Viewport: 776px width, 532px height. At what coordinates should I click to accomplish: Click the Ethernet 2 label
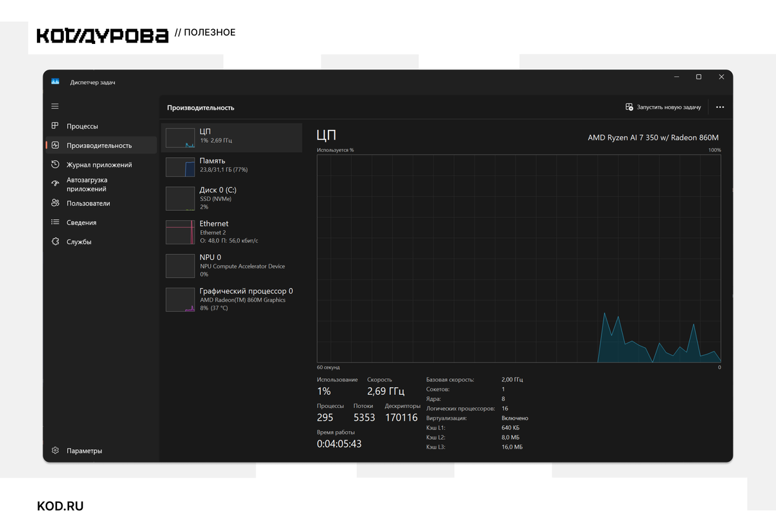(213, 233)
